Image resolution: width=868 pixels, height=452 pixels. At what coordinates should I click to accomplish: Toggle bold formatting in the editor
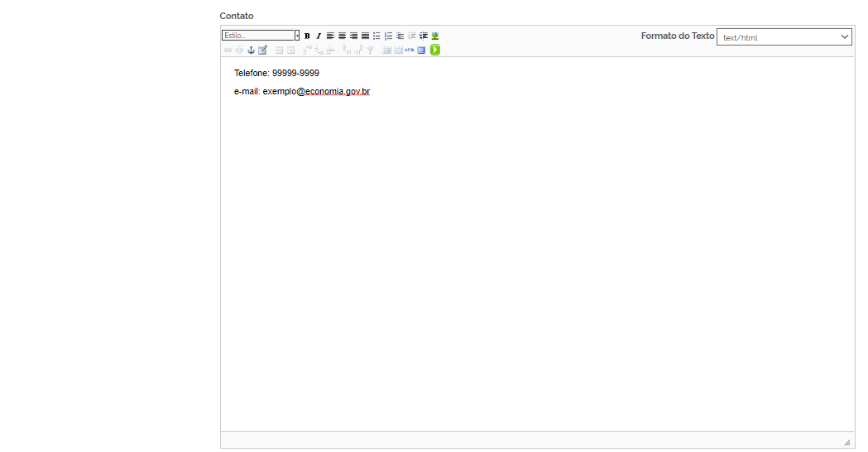coord(307,36)
